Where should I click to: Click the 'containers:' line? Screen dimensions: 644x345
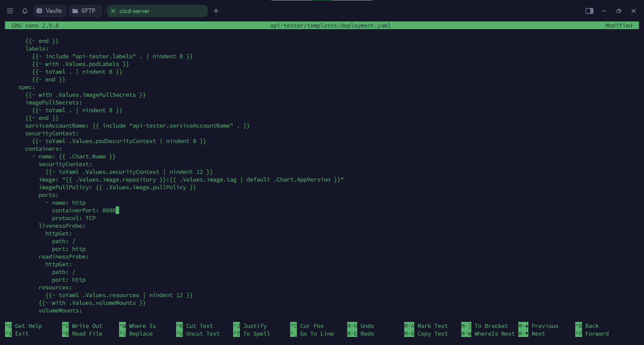click(44, 149)
